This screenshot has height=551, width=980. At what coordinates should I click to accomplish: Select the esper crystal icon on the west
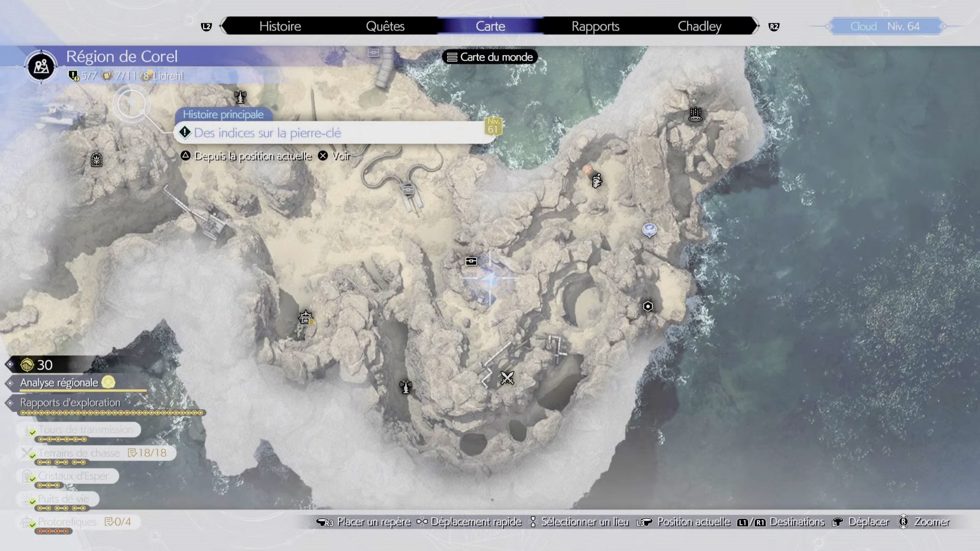coord(96,160)
